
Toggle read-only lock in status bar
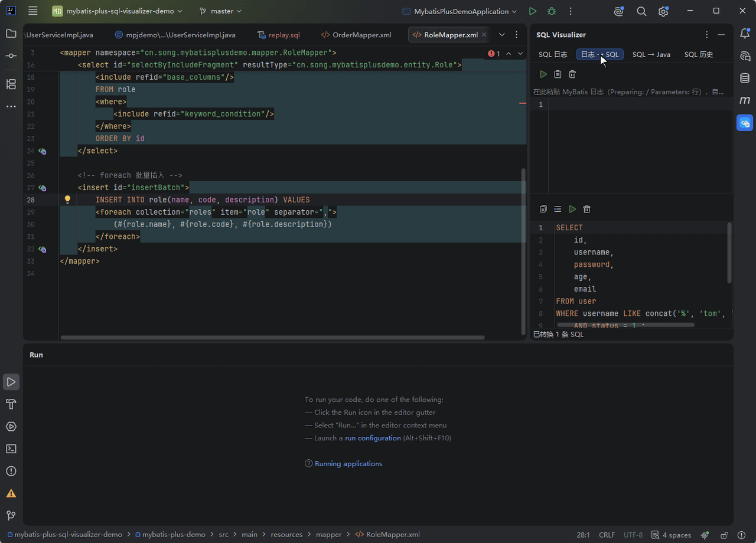[x=724, y=535]
